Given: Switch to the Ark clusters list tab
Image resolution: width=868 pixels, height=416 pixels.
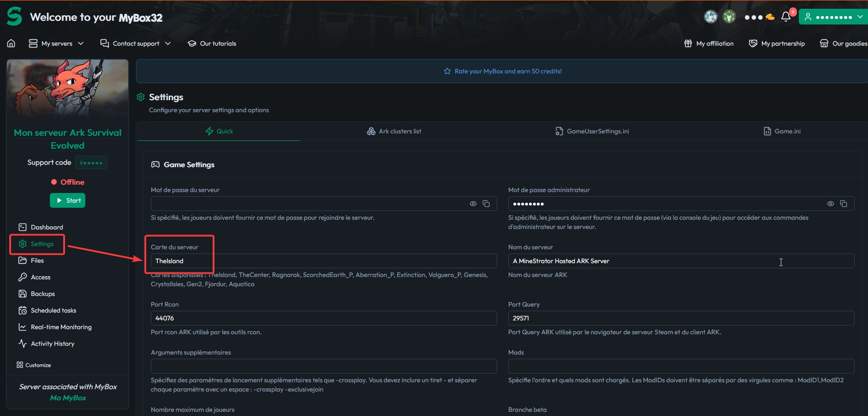Looking at the screenshot, I should [x=394, y=132].
